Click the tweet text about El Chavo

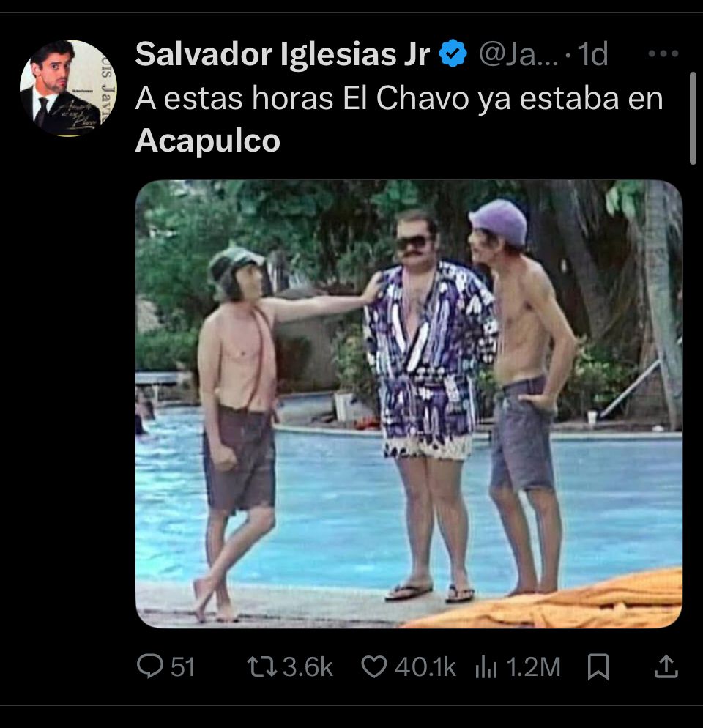(399, 119)
